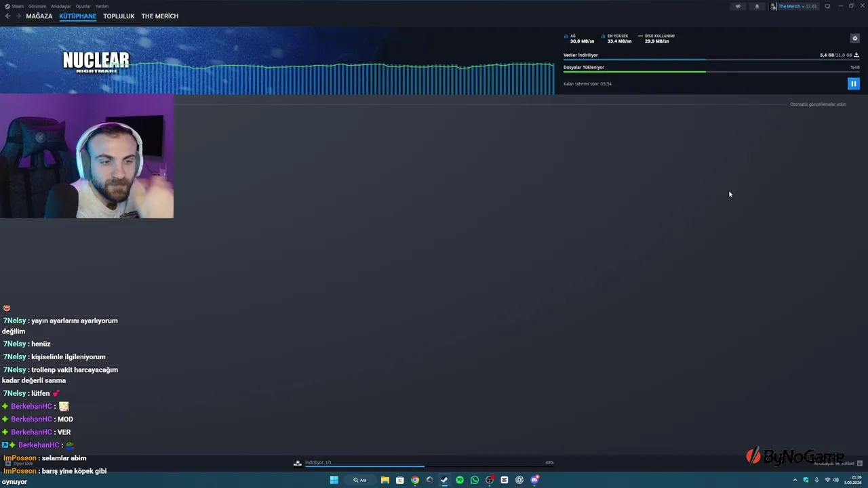Click BerkehanHC's 'MOD' chat message
Viewport: 868px width, 488px height.
coord(37,419)
